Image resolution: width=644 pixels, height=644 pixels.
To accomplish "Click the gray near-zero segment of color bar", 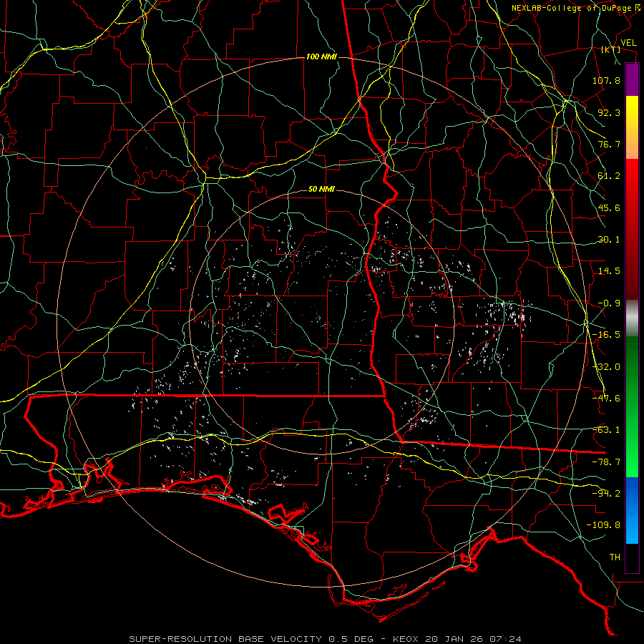I will pos(632,318).
